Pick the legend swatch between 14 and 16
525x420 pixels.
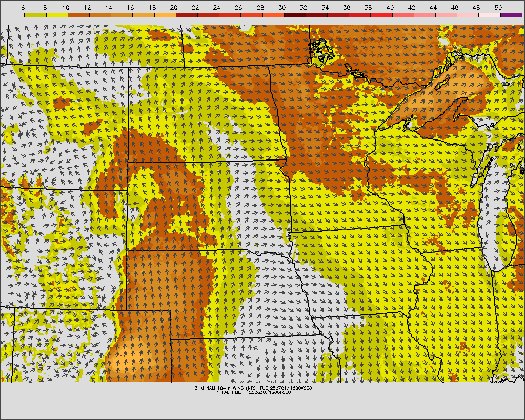[122, 15]
